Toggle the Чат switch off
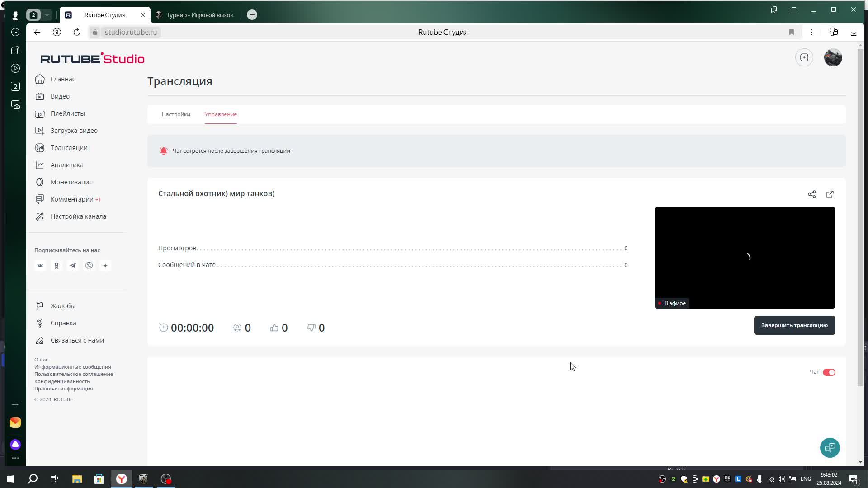This screenshot has width=868, height=488. 829,372
